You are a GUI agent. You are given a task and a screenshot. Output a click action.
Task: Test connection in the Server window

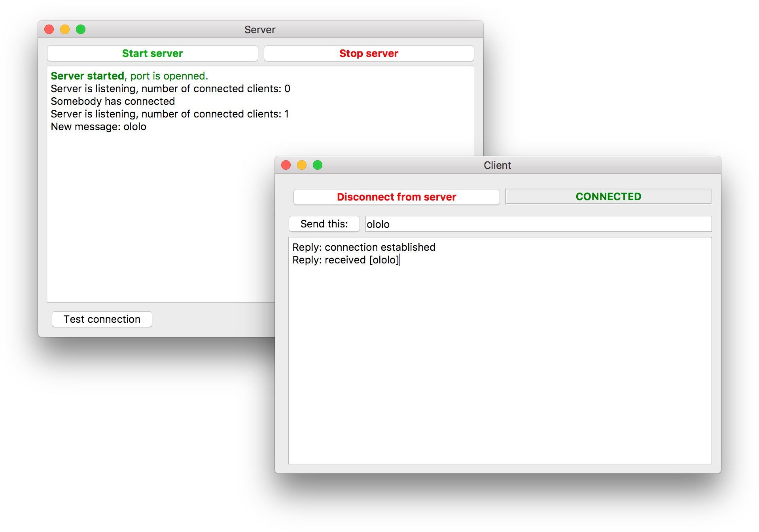pyautogui.click(x=102, y=319)
